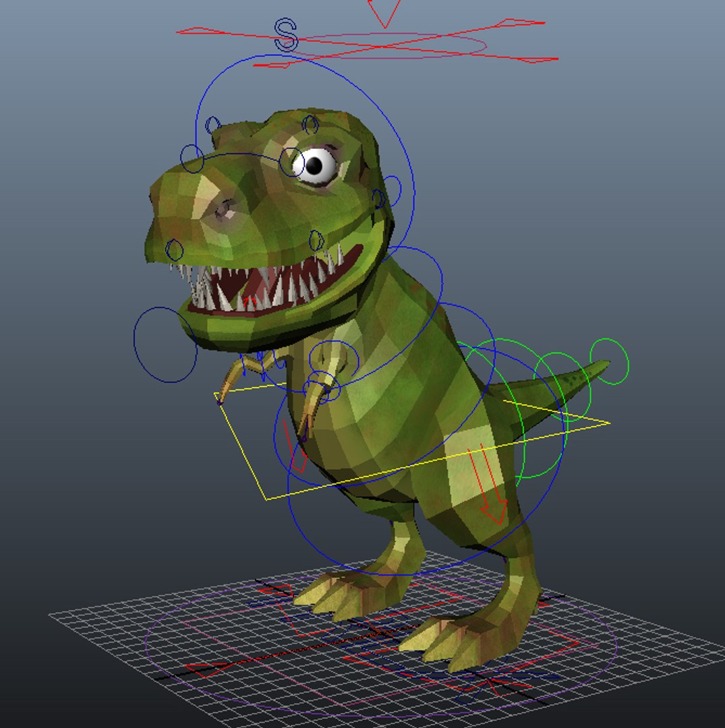Click the dinosaur's white eyeball
725x728 pixels.
314,165
